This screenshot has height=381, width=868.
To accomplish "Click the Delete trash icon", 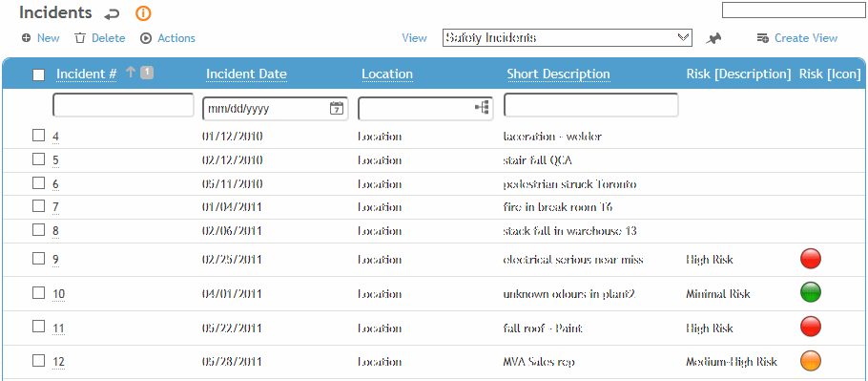I will (x=80, y=37).
